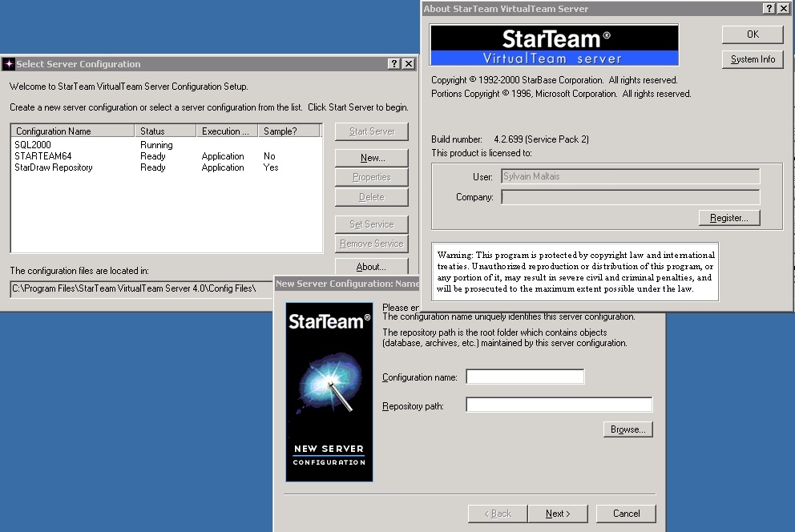The width and height of the screenshot is (795, 532).
Task: Select the STARTEAM64 configuration row
Action: pyautogui.click(x=167, y=156)
